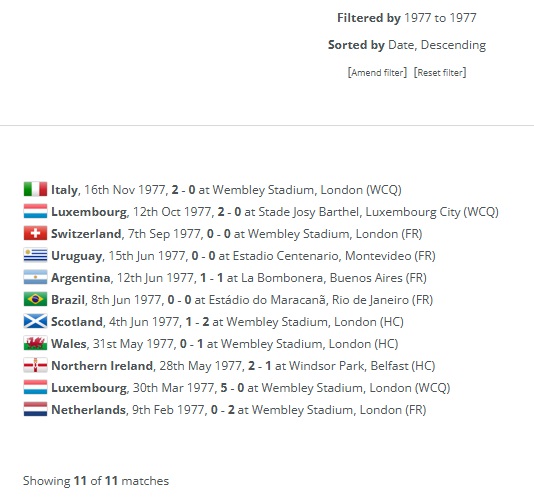Click the Italy flag icon
Viewport: 534px width, 498px height.
(x=35, y=189)
